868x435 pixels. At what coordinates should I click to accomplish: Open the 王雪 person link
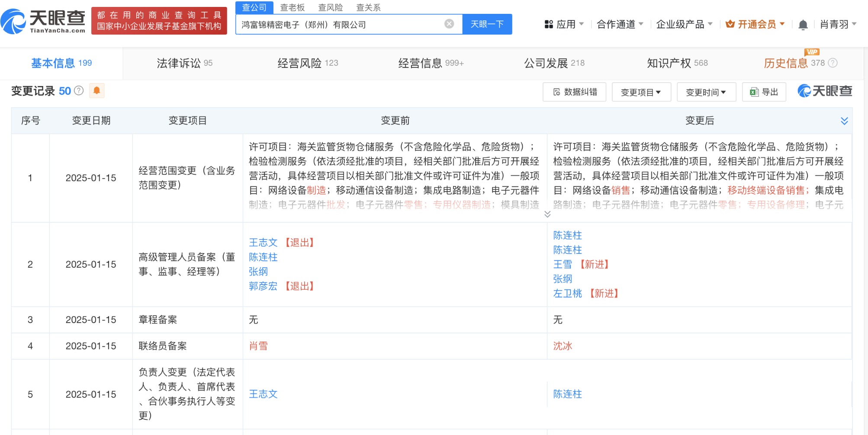563,264
